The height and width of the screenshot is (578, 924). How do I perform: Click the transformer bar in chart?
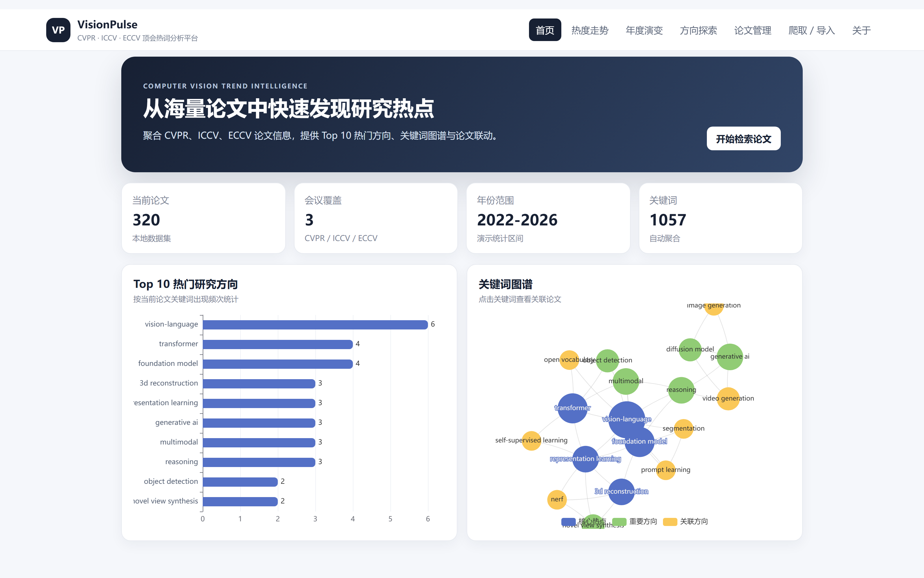(x=277, y=344)
